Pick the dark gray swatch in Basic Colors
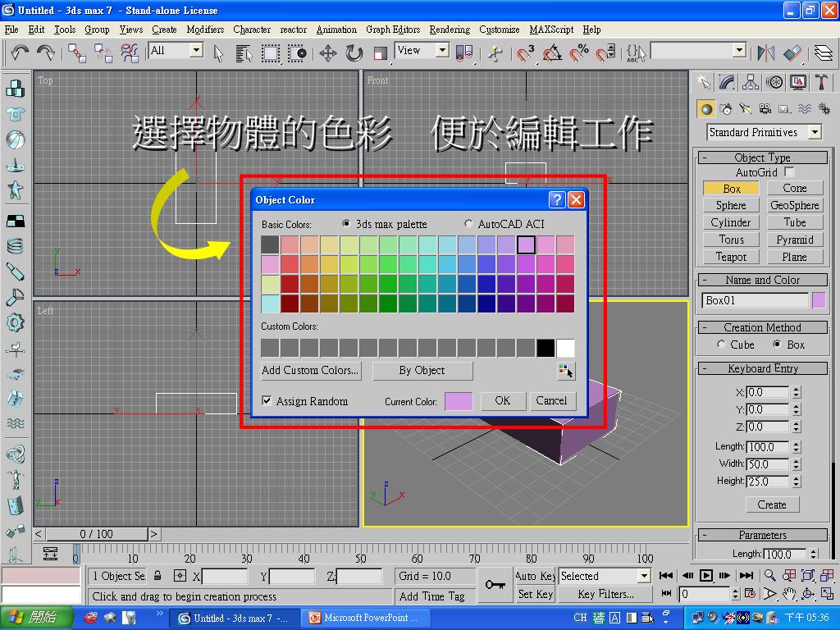 point(270,244)
